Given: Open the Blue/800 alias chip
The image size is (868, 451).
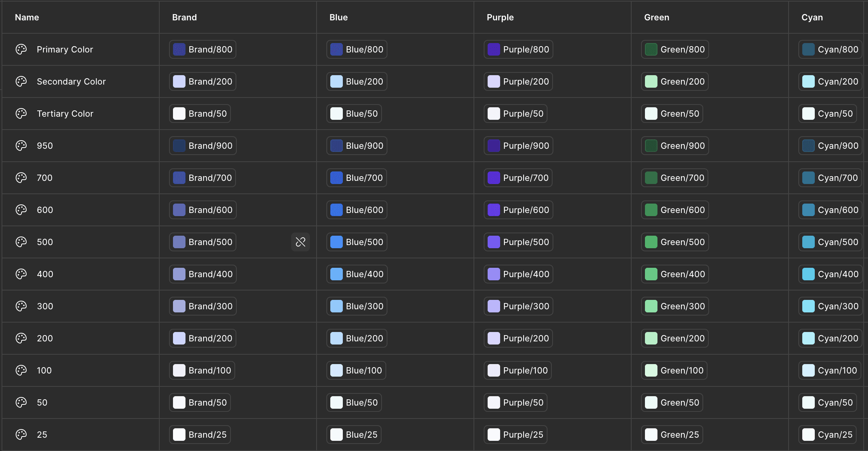Looking at the screenshot, I should (357, 49).
